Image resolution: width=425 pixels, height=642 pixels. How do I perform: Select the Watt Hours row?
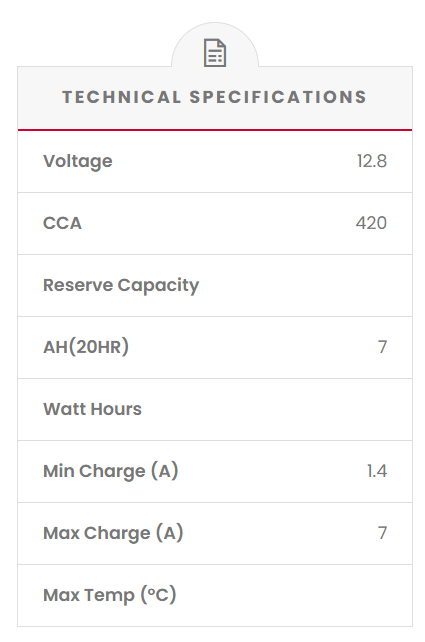[x=215, y=409]
